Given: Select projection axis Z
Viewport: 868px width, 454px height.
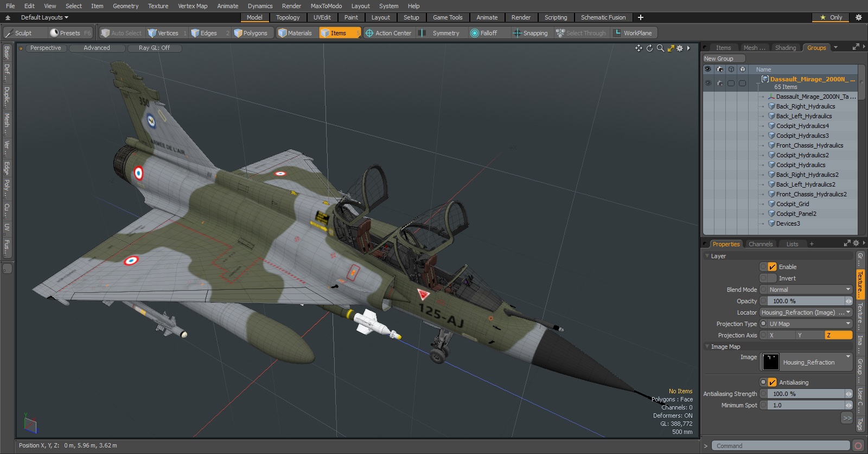Looking at the screenshot, I should click(x=839, y=335).
